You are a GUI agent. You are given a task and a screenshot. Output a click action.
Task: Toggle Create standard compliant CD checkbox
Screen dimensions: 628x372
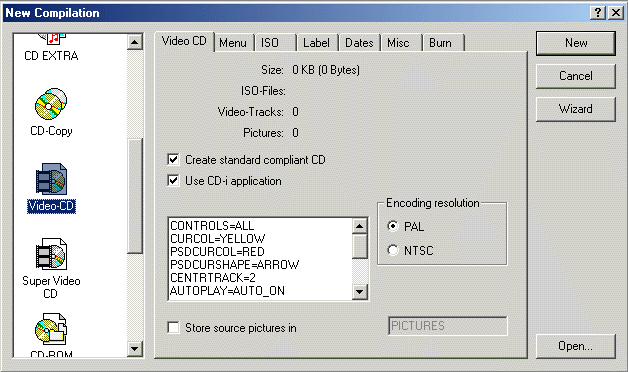coord(173,160)
